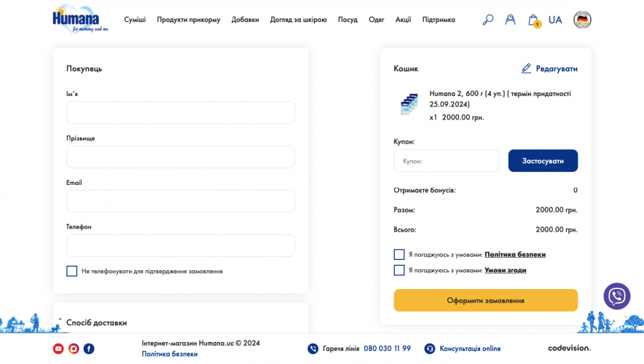Open the codevision footer link
Screen dimensions: 644x364
(569, 348)
